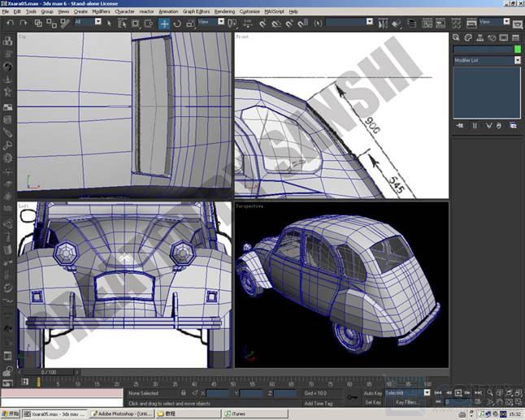Open the Modifiers menu
The height and width of the screenshot is (420, 525).
click(101, 11)
